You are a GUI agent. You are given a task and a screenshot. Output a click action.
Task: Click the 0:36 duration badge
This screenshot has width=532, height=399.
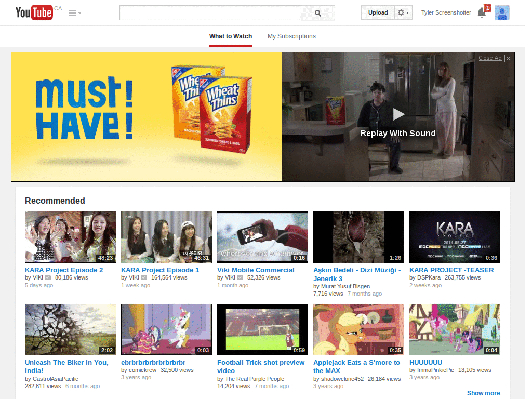[x=491, y=258]
